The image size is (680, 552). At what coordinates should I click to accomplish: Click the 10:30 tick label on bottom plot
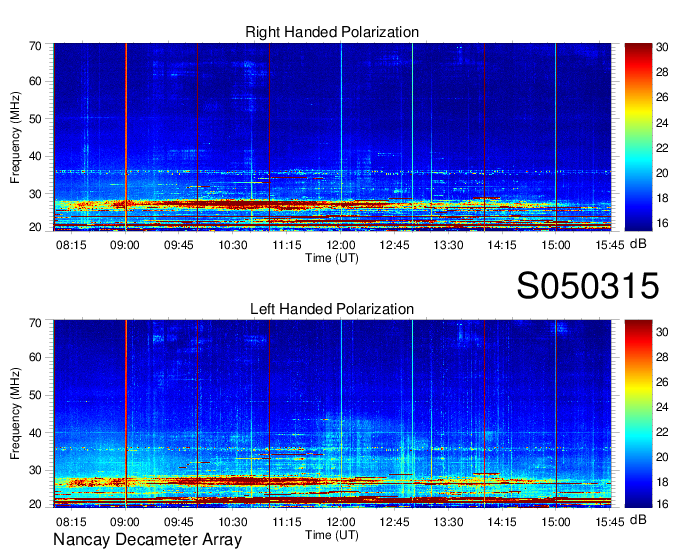coord(233,521)
